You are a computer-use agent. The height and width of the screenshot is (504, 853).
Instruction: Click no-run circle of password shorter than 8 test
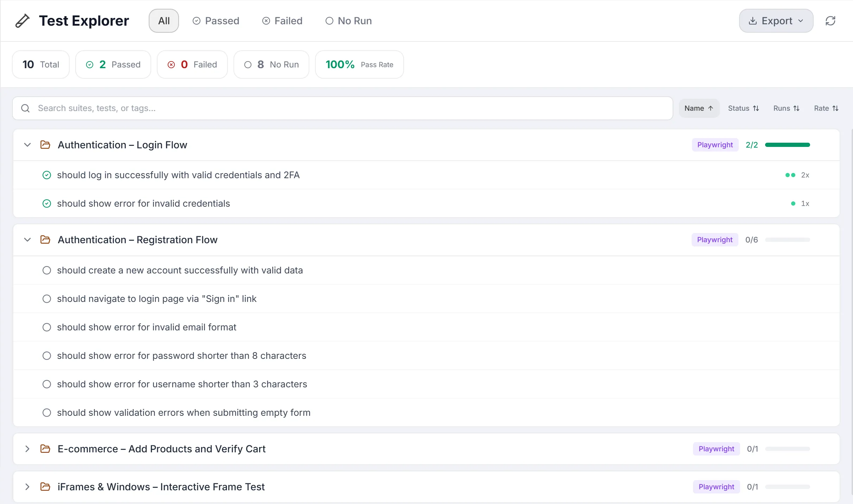[x=47, y=356]
